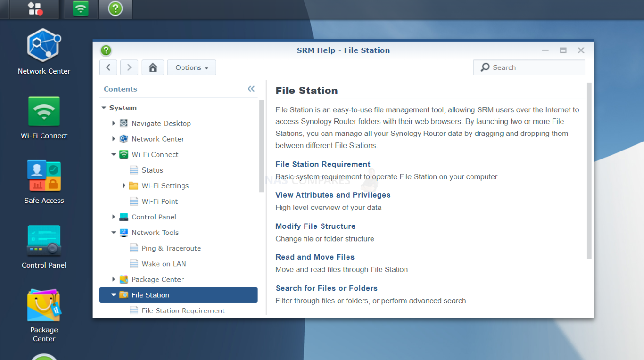Open the Wi-Fi Connect taskbar button
This screenshot has width=644, height=360.
[x=81, y=8]
